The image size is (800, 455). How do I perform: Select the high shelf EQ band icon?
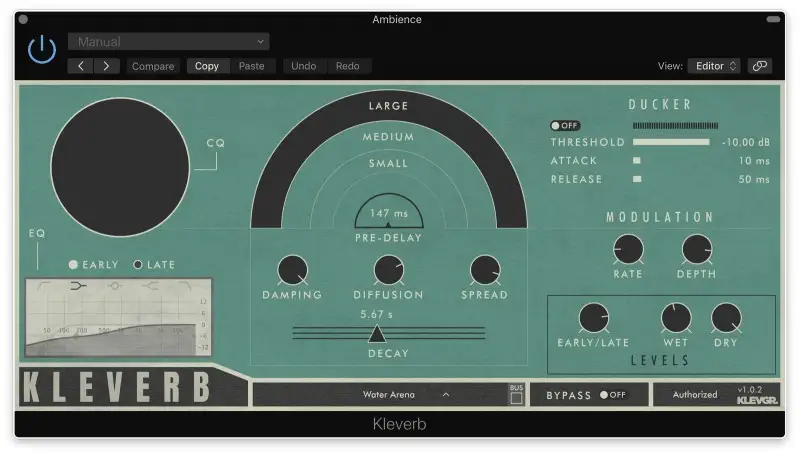150,286
